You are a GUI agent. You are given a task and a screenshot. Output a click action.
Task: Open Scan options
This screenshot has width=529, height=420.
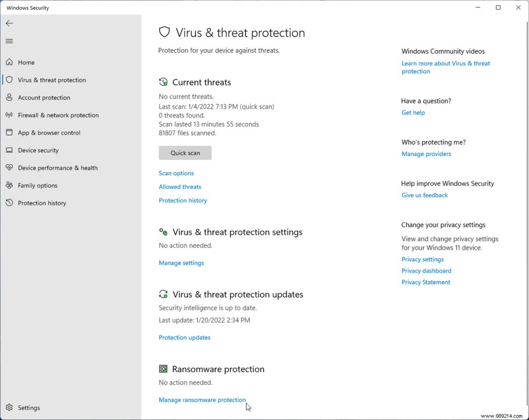tap(176, 173)
